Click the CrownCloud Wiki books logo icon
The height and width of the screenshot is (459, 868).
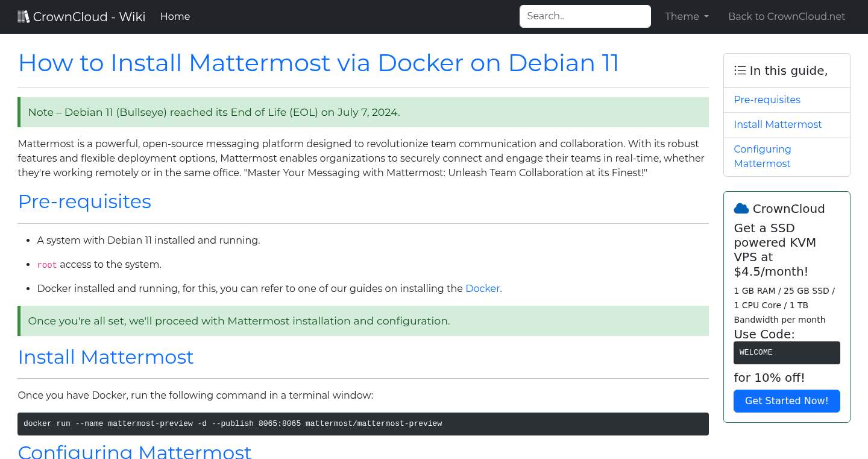24,17
